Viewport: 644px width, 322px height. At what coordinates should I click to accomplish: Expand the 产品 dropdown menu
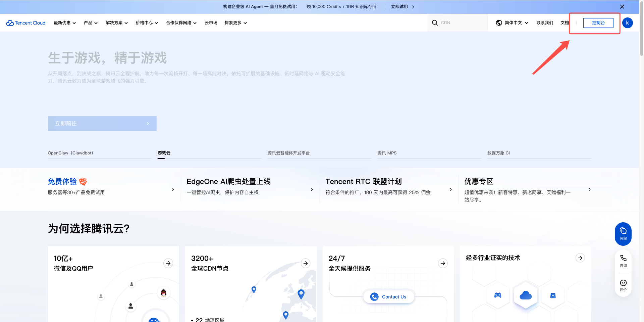click(x=91, y=23)
